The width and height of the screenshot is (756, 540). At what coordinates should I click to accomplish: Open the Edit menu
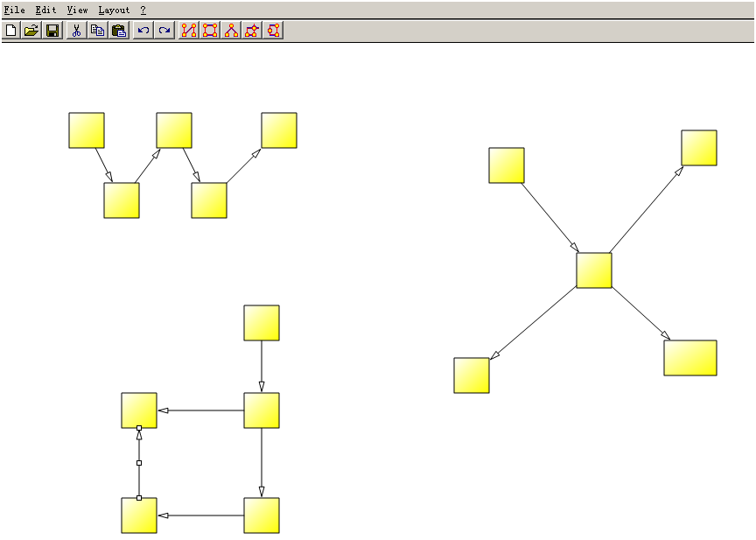[45, 11]
